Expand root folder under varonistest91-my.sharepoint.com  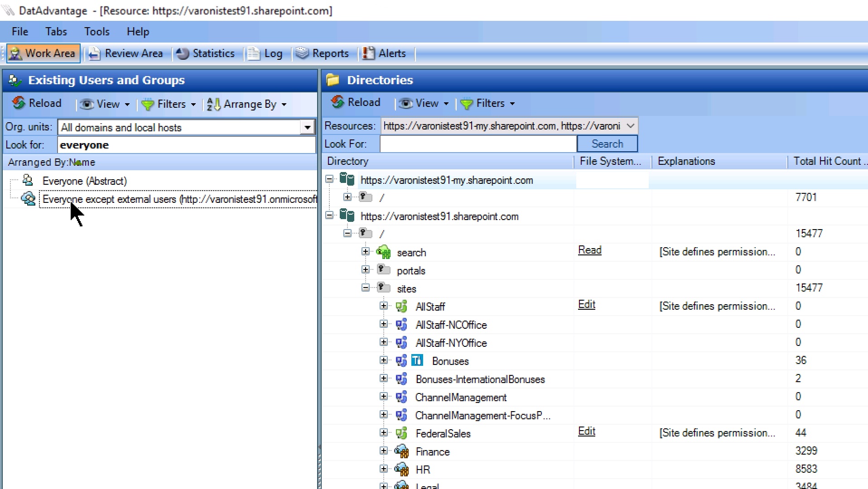(x=347, y=197)
